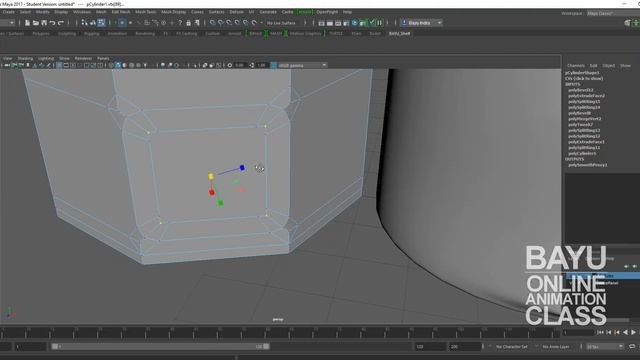This screenshot has height=360, width=640.
Task: Select polyCylinder1 input node
Action: coord(582,153)
